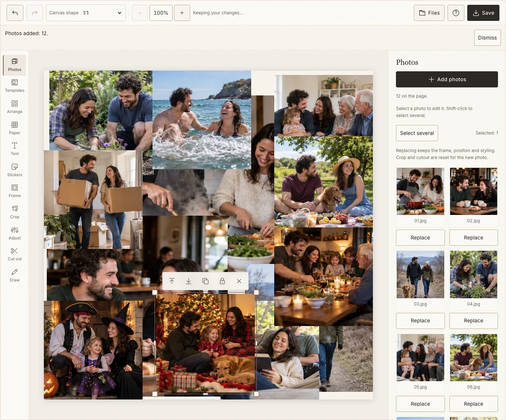
Task: Replace the 06.jpg photo
Action: [x=474, y=404]
